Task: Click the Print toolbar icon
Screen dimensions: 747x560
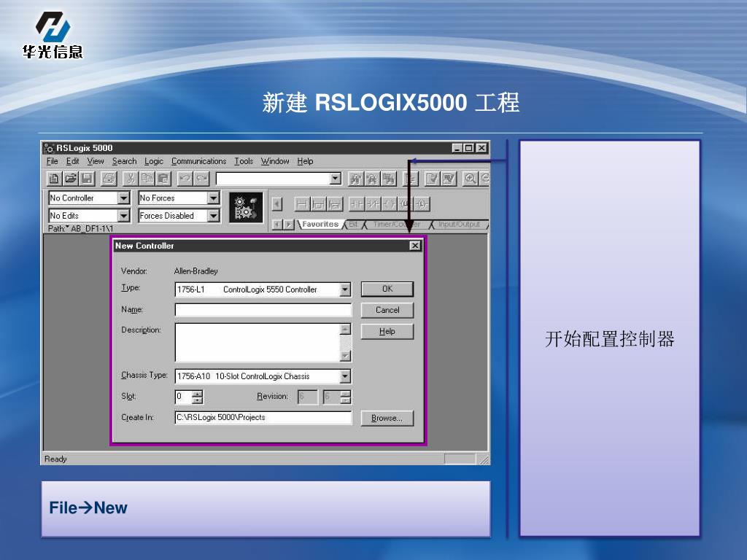Action: (109, 179)
